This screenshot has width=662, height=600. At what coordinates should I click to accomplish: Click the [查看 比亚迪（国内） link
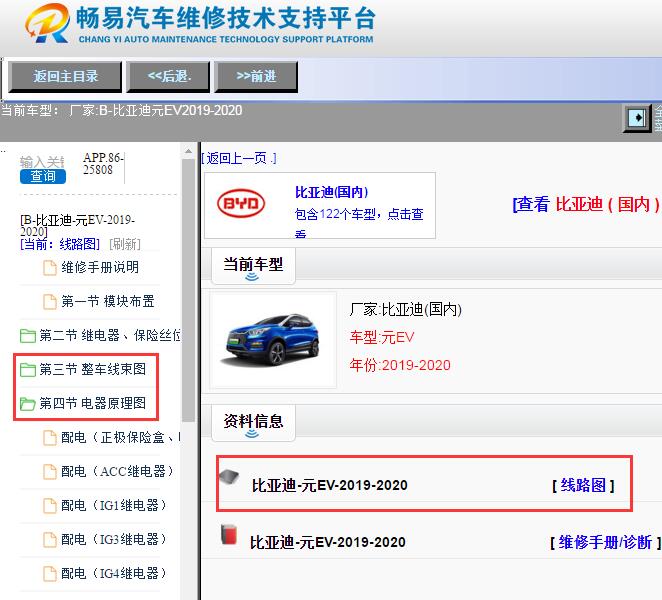coord(586,204)
